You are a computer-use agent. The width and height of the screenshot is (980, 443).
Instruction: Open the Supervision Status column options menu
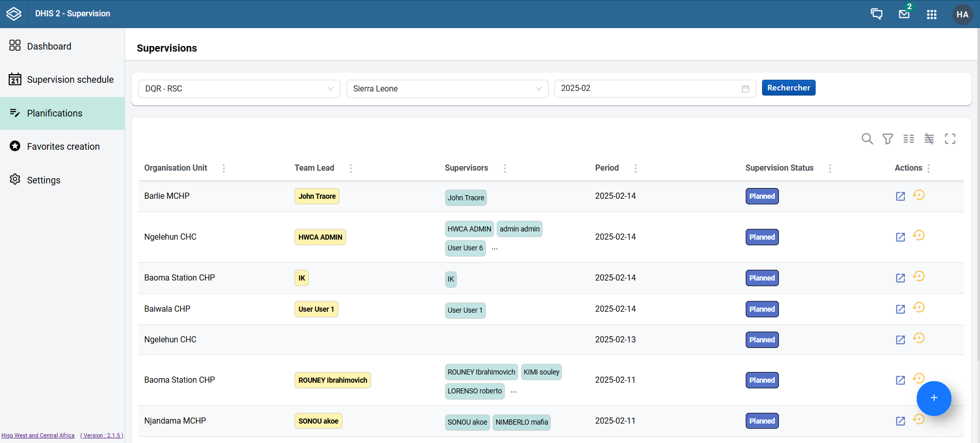click(x=830, y=168)
